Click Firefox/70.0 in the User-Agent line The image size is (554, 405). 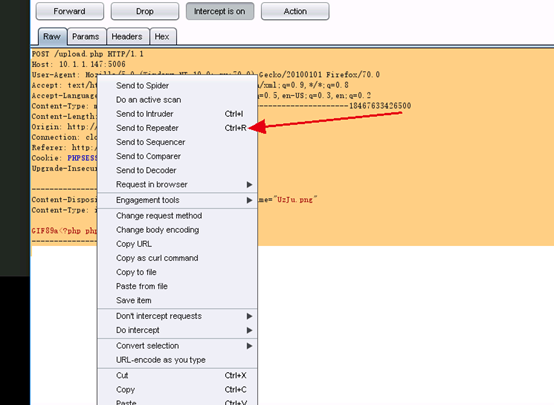tap(353, 75)
